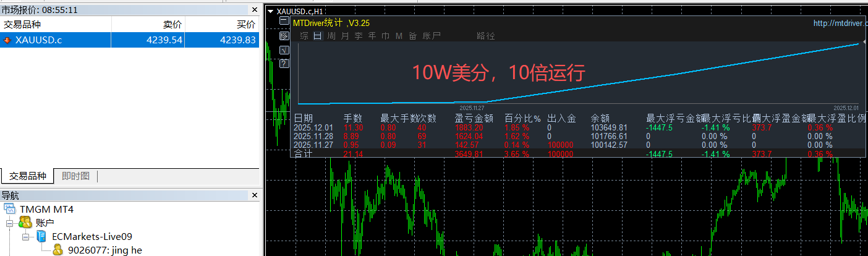Click balance value 100142.57
Screen dimensions: 868x256
609,145
